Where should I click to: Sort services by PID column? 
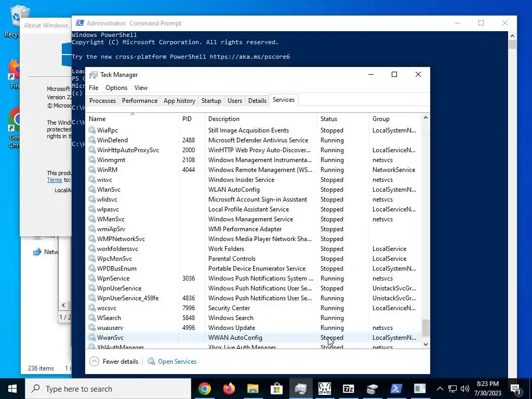(x=192, y=119)
